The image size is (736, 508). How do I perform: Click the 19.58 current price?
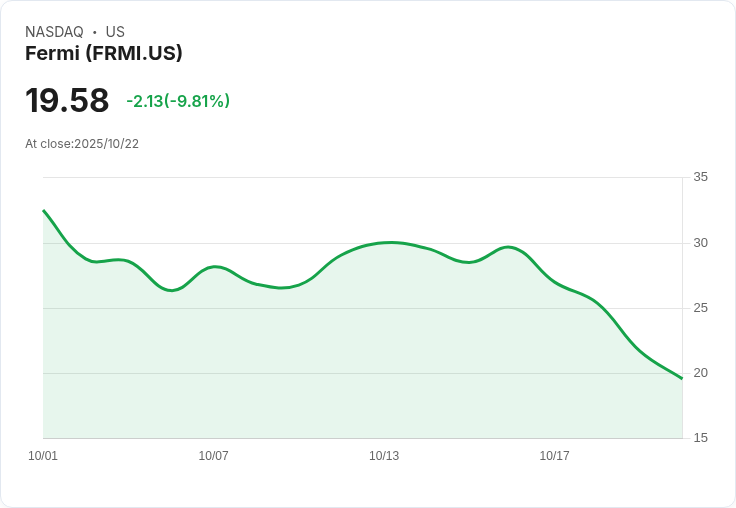[x=67, y=100]
